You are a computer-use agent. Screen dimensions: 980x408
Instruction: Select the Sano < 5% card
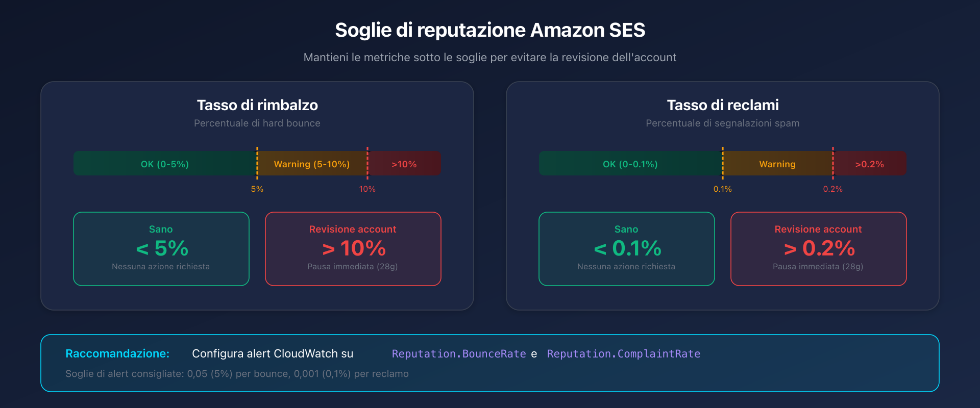pos(161,249)
